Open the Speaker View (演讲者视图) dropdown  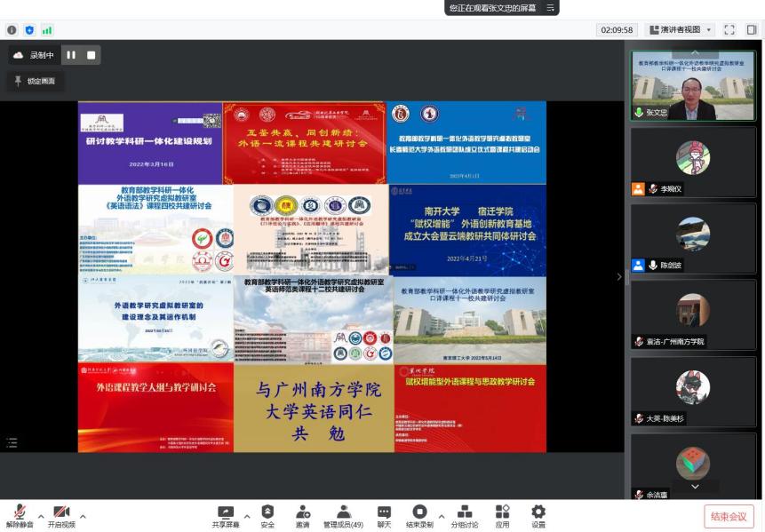(681, 30)
